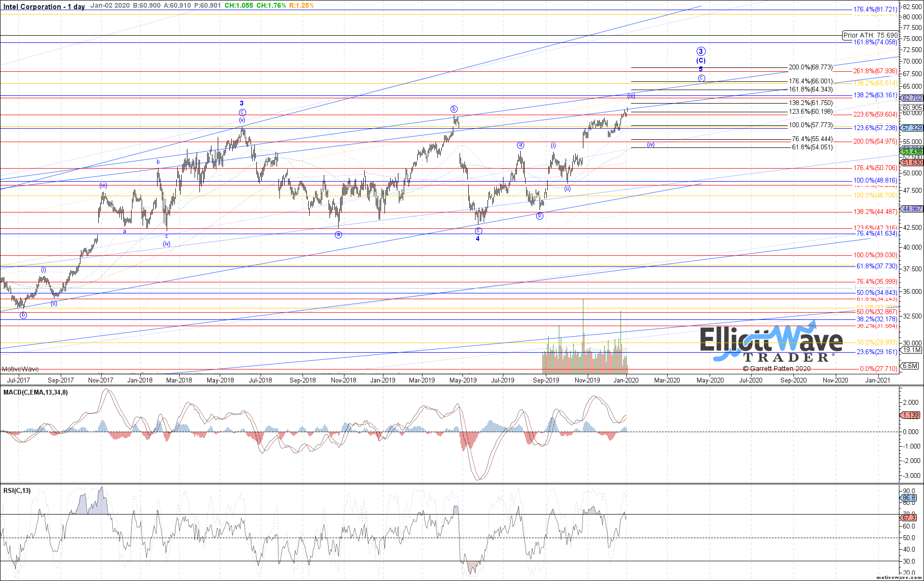Click the green price tag "53.438"
The width and height of the screenshot is (924, 581).
coord(912,151)
